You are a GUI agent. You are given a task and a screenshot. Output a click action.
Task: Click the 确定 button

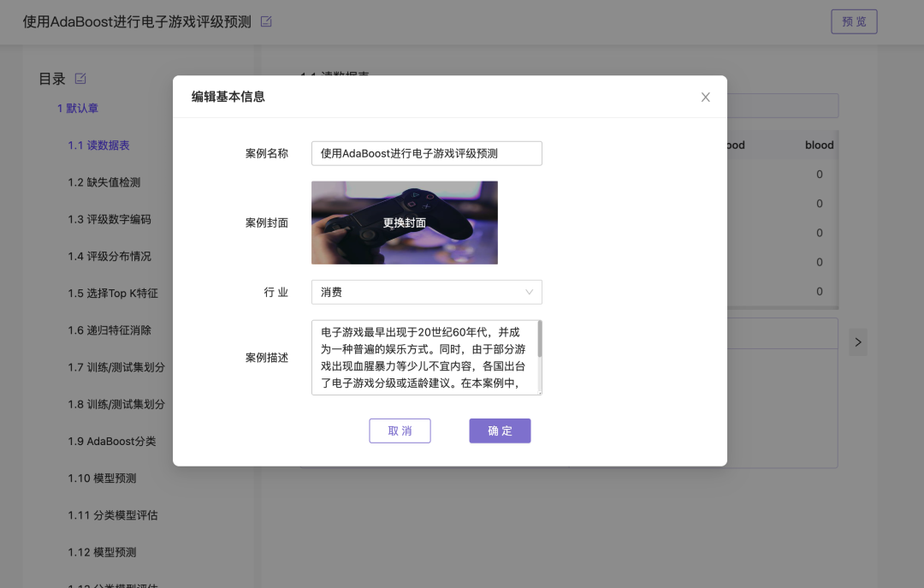500,431
